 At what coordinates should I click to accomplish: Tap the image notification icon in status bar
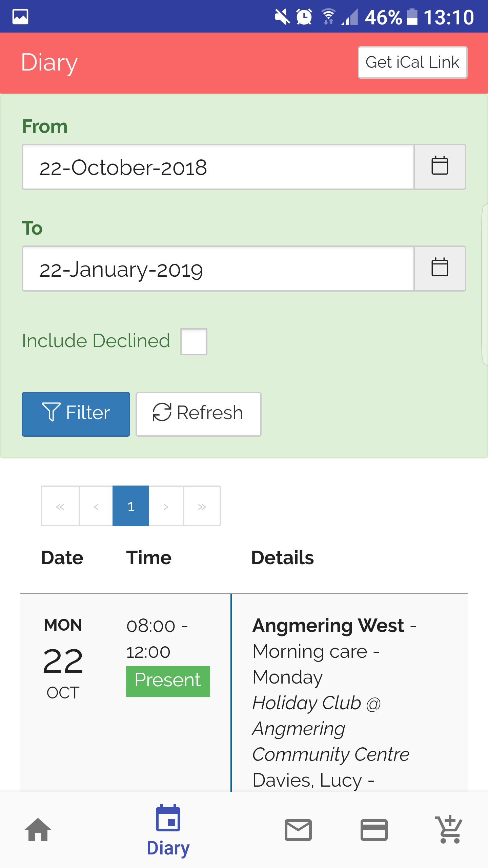point(20,17)
